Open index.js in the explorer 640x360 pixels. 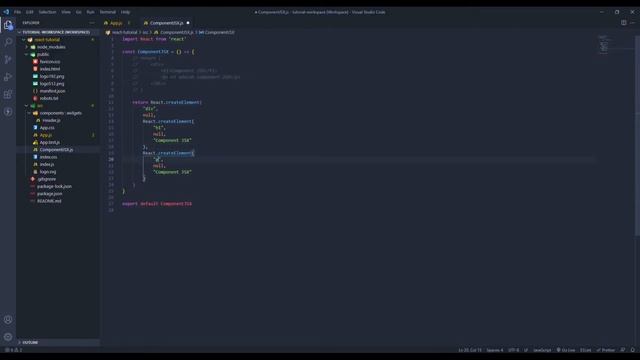point(47,164)
